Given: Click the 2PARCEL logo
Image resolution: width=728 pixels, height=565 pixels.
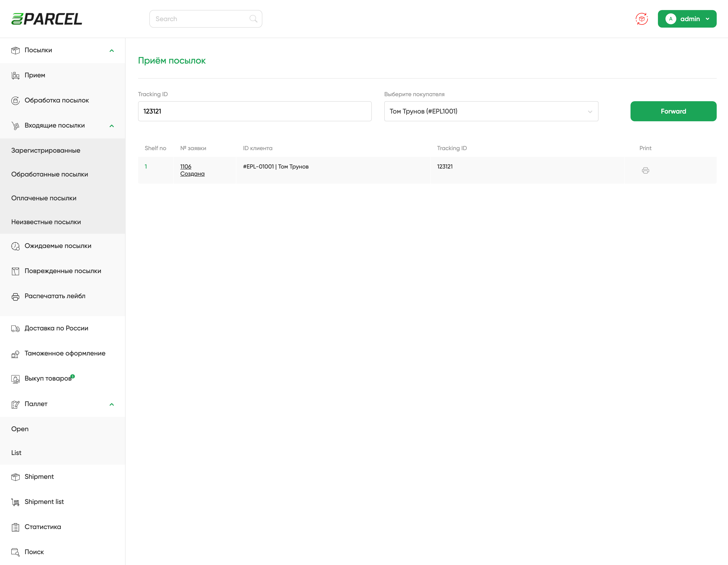Looking at the screenshot, I should click(x=47, y=19).
